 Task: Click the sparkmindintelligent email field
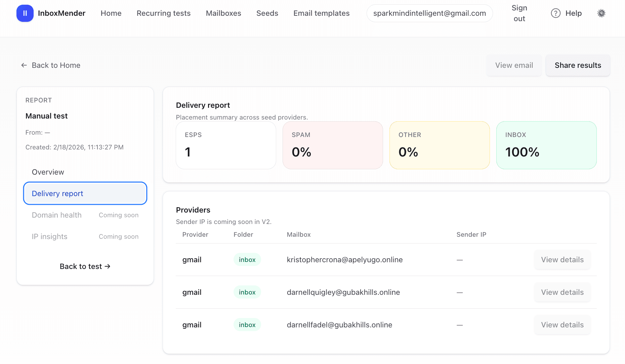coord(429,13)
